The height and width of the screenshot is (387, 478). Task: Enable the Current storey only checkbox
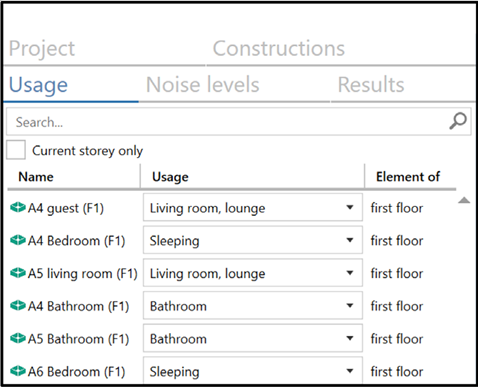tap(16, 150)
